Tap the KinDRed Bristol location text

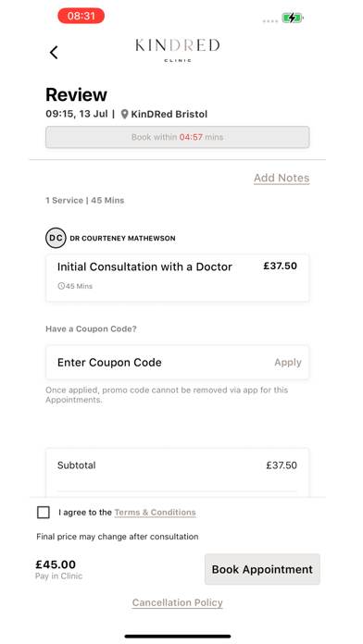pyautogui.click(x=169, y=114)
